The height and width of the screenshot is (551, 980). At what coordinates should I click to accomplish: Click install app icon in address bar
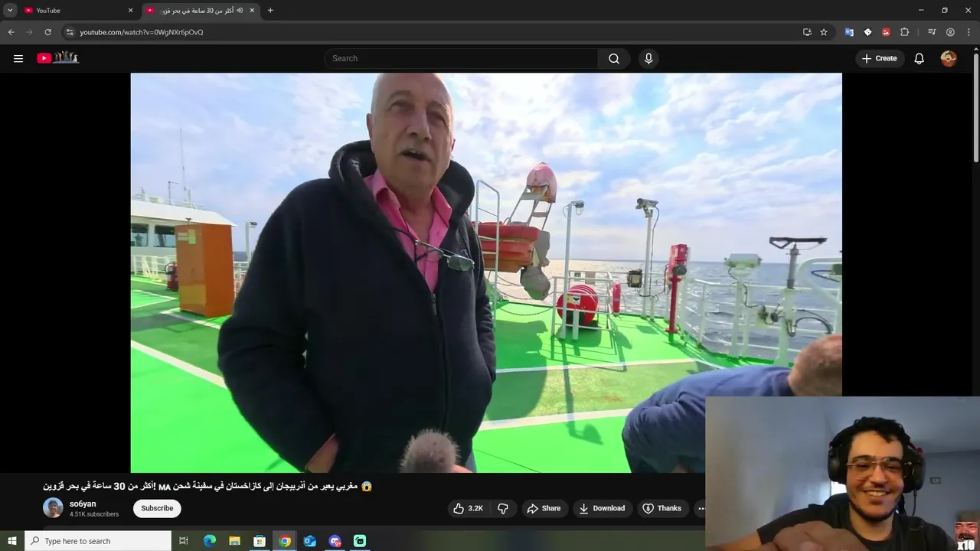point(807,32)
